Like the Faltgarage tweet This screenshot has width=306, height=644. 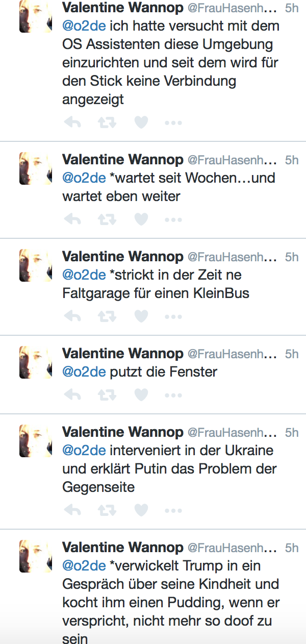click(141, 316)
